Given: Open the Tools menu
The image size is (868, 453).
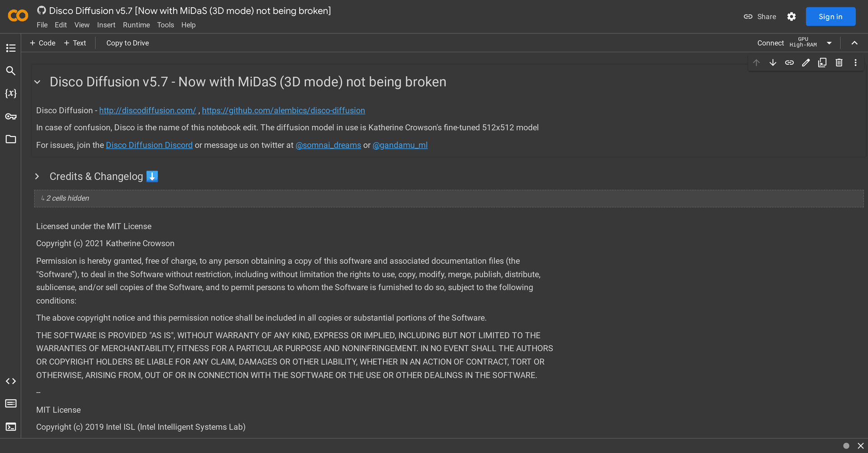Looking at the screenshot, I should (x=165, y=25).
